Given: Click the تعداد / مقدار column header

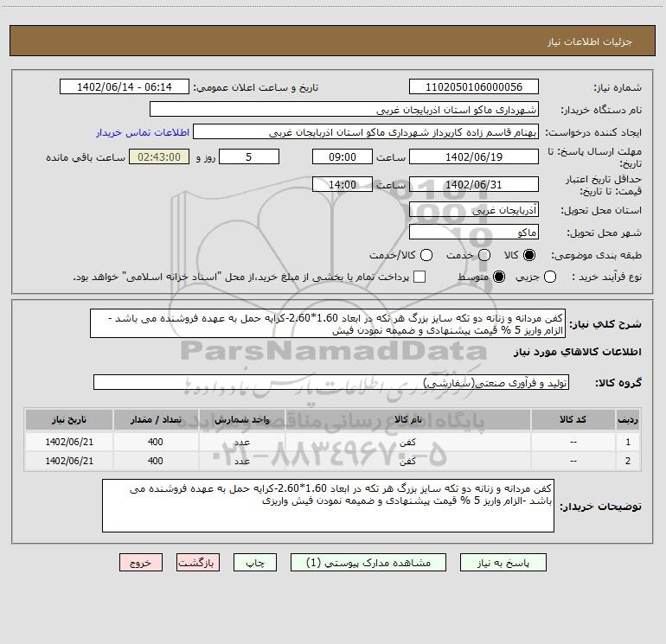Looking at the screenshot, I should [156, 419].
